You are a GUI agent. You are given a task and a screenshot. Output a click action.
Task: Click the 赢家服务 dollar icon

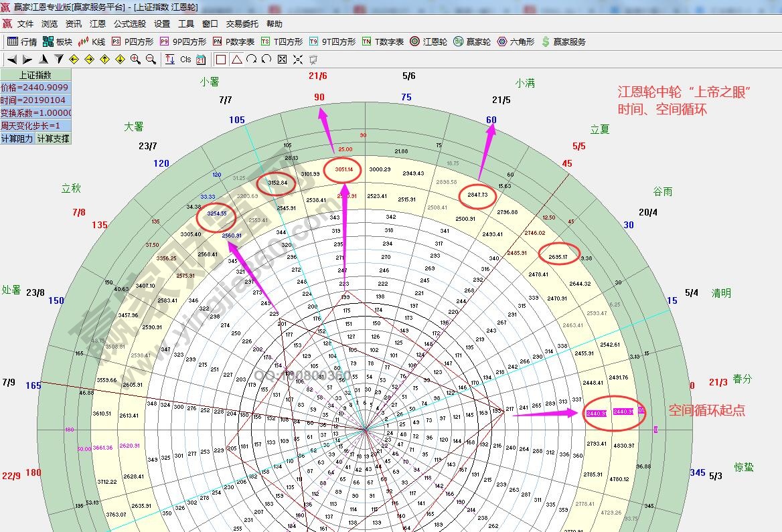[x=563, y=41]
